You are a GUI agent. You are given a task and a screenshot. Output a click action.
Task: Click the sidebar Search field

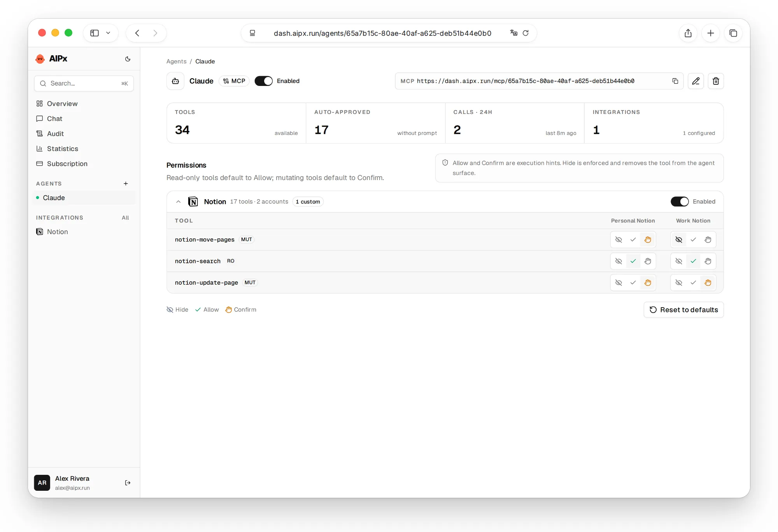pos(84,83)
